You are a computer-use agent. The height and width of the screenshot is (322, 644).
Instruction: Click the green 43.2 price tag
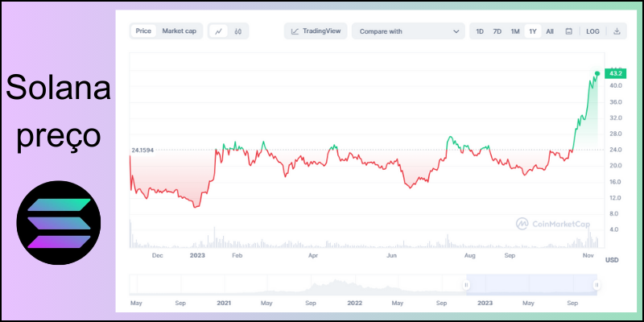pyautogui.click(x=616, y=74)
